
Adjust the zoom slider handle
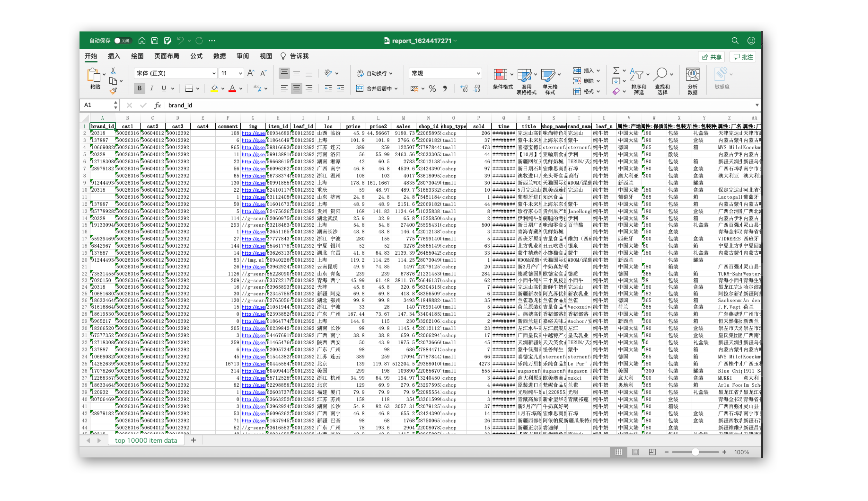695,452
